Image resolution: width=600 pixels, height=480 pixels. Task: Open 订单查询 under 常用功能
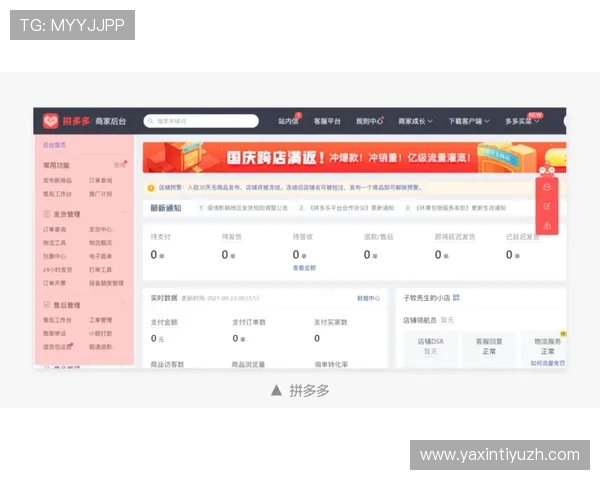101,180
